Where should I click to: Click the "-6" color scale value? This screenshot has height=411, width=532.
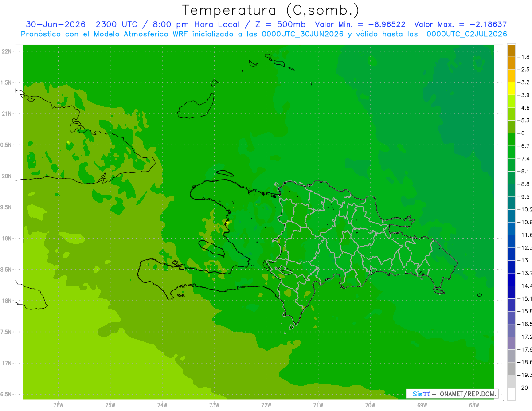coord(522,133)
